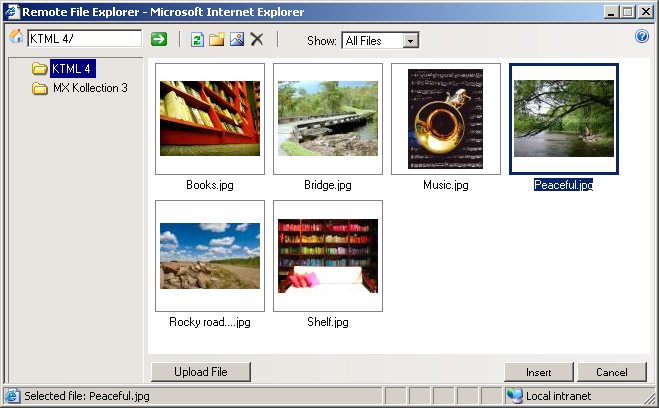Screen dimensions: 659x408
Task: Click the Show label text
Action: point(322,41)
